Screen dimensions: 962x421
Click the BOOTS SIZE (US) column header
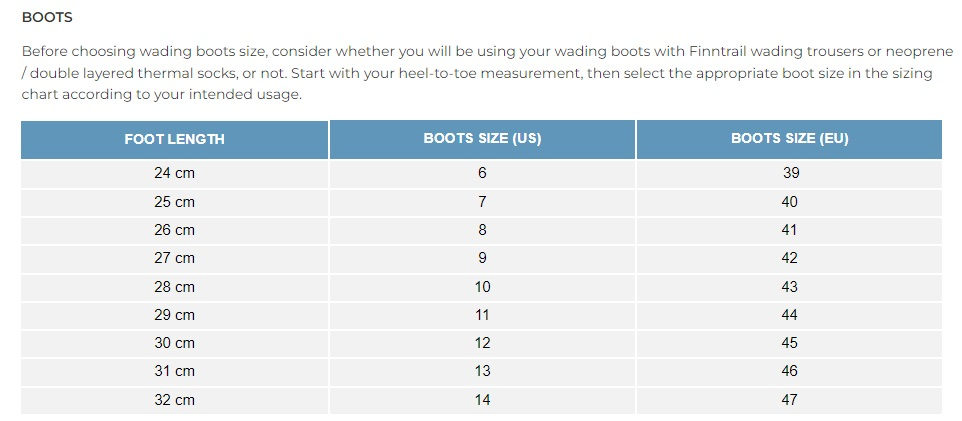click(x=482, y=139)
